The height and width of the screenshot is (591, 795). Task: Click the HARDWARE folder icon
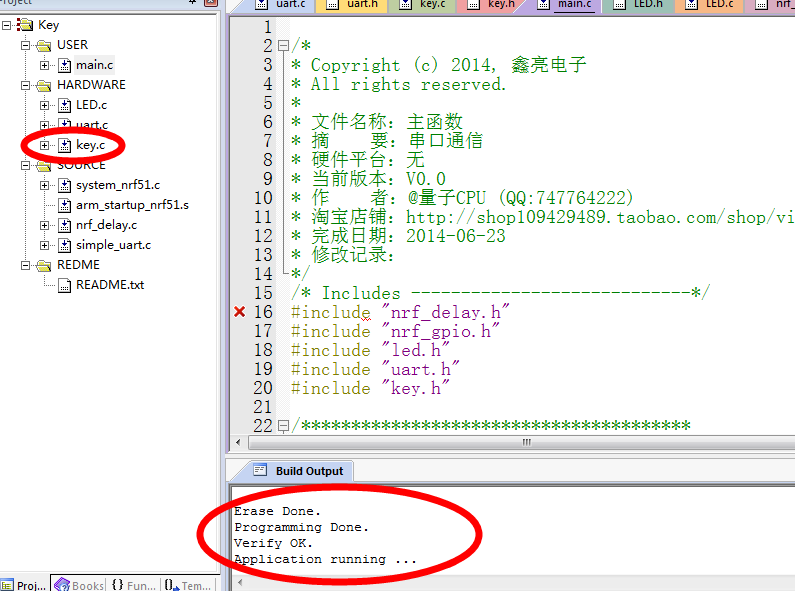[x=43, y=85]
